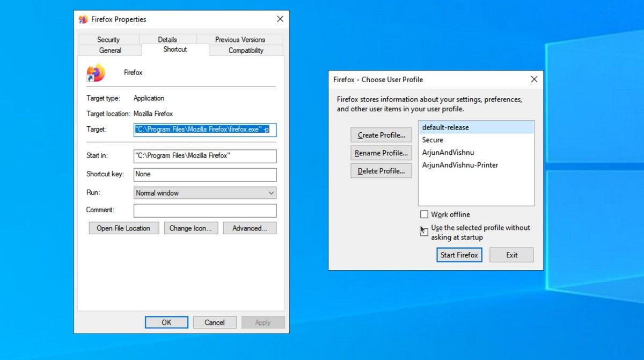Viewport: 644px width, 360px height.
Task: Switch to the Details tab
Action: (x=167, y=39)
